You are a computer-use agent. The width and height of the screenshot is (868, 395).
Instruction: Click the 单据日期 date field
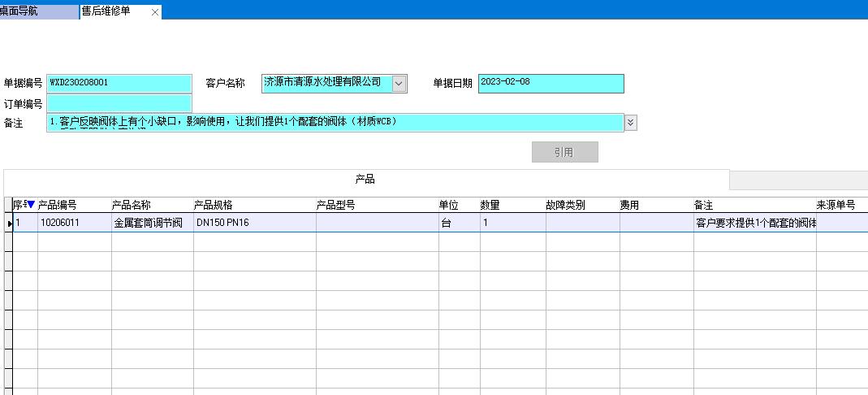click(551, 83)
